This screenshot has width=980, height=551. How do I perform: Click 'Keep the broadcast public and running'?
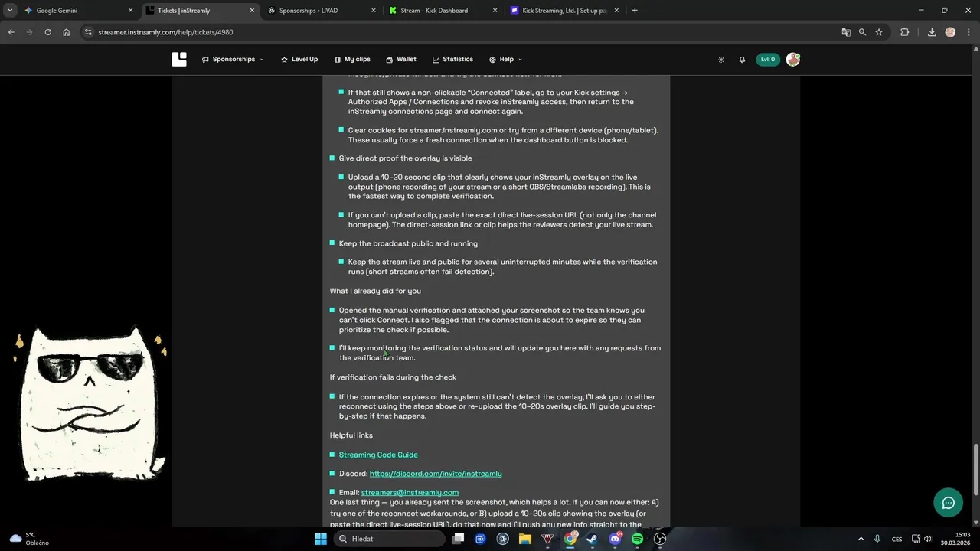click(408, 243)
